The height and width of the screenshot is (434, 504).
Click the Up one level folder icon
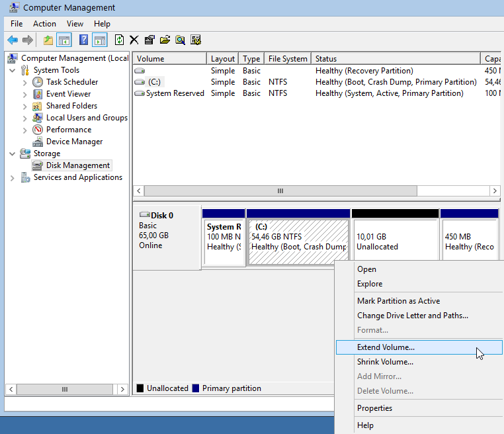pyautogui.click(x=48, y=40)
